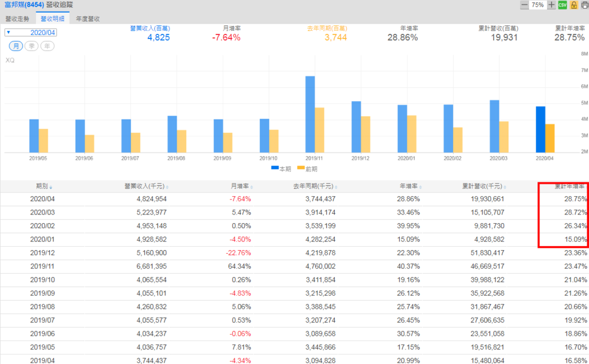Click revenue value 4,824,954
The image size is (589, 364).
[151, 199]
